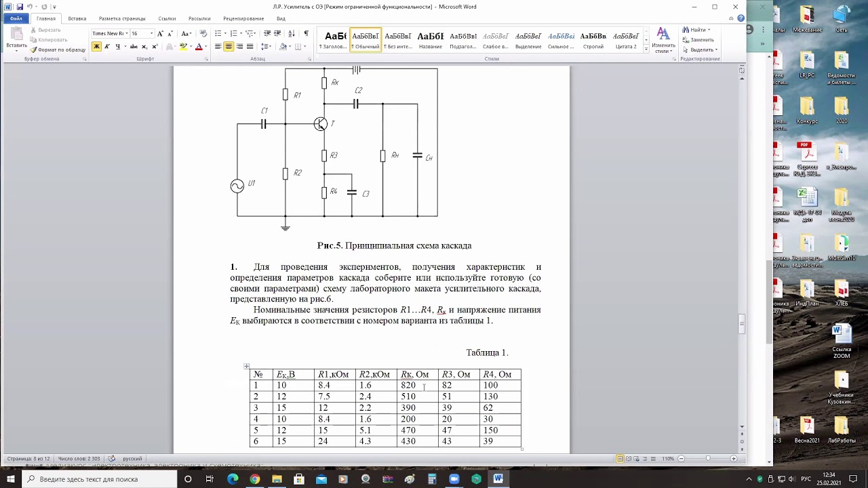Click the bulleted list icon
This screenshot has width=868, height=488.
tap(218, 33)
